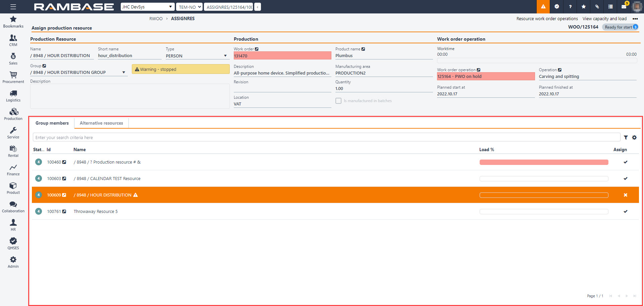Toggle 'Is manufactured in batches' checkbox
Image resolution: width=644 pixels, height=306 pixels.
tap(338, 101)
